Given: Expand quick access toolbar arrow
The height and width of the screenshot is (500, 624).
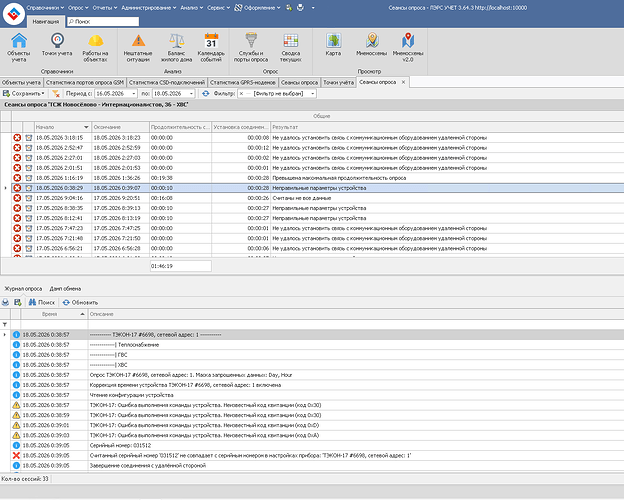Looking at the screenshot, I should (313, 8).
